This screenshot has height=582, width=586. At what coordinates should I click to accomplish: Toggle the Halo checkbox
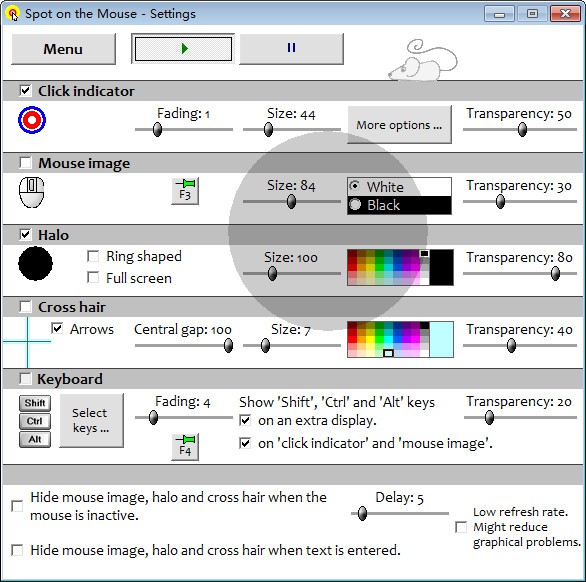(25, 235)
